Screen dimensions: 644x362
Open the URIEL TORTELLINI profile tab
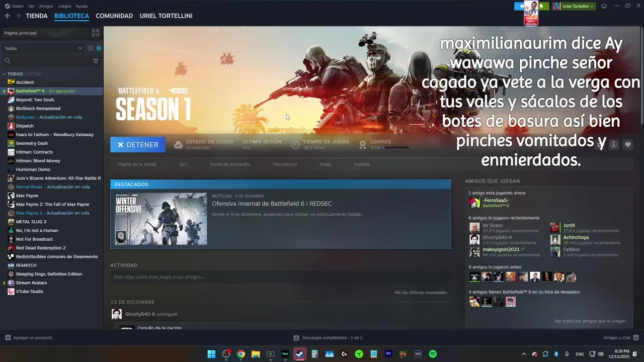coord(166,16)
